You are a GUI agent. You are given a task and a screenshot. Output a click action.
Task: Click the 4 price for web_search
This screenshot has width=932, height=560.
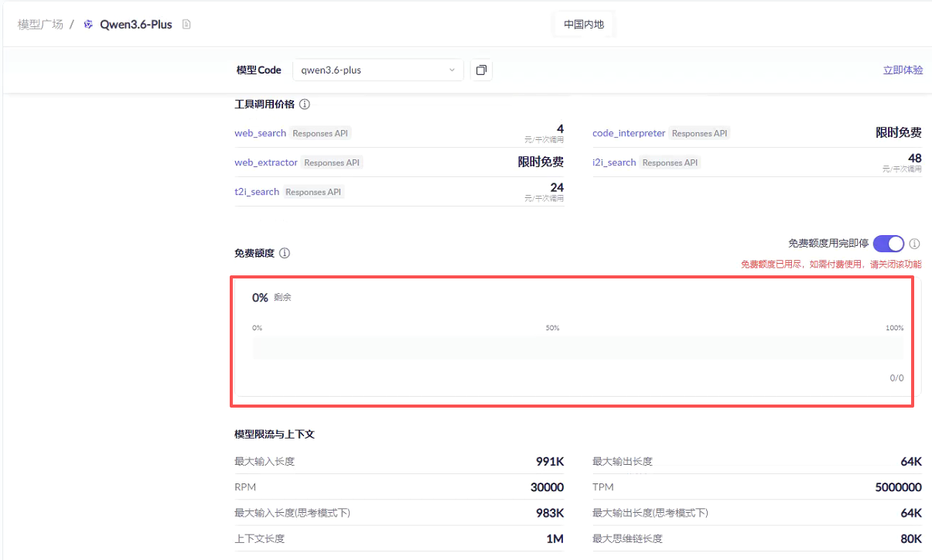coord(560,129)
